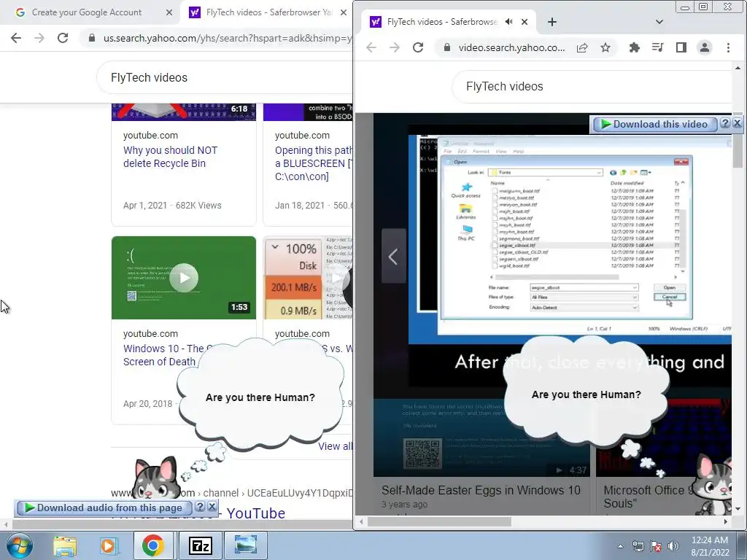
Task: Reload page in left Chrome window
Action: point(63,38)
